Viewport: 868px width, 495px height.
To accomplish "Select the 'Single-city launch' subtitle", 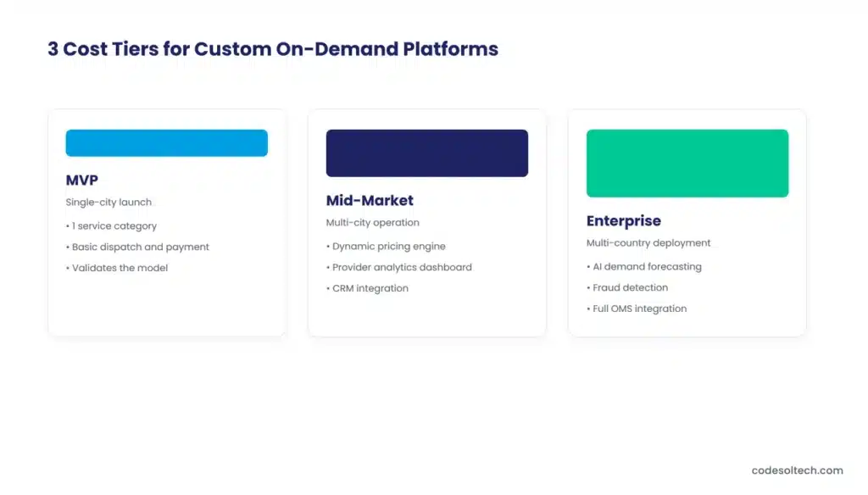I will click(x=108, y=203).
